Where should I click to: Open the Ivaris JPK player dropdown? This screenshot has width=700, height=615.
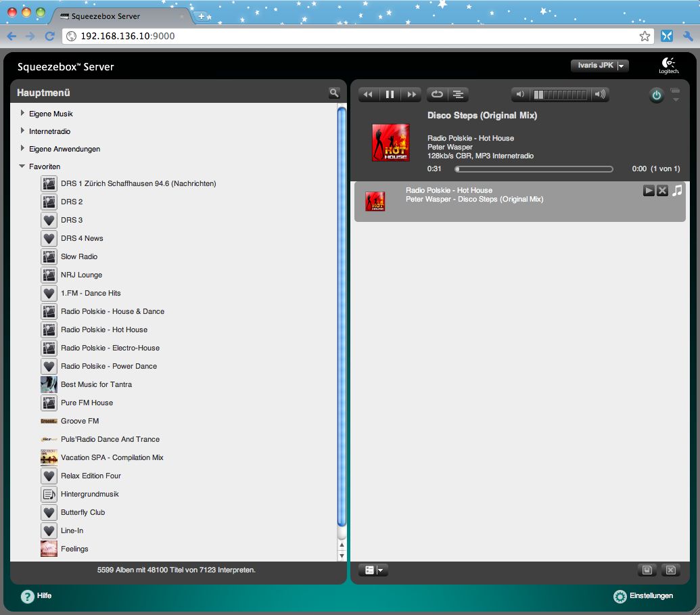pyautogui.click(x=599, y=66)
